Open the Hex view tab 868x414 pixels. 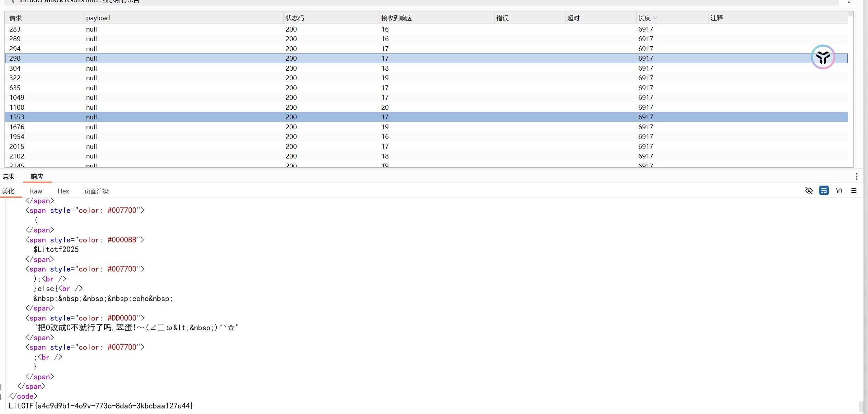tap(63, 191)
